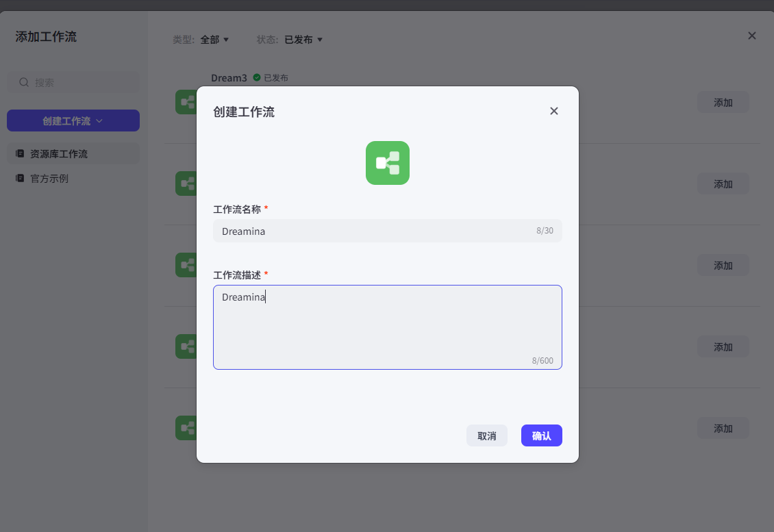Click 添加 for the Dream3 workflow

tap(723, 102)
